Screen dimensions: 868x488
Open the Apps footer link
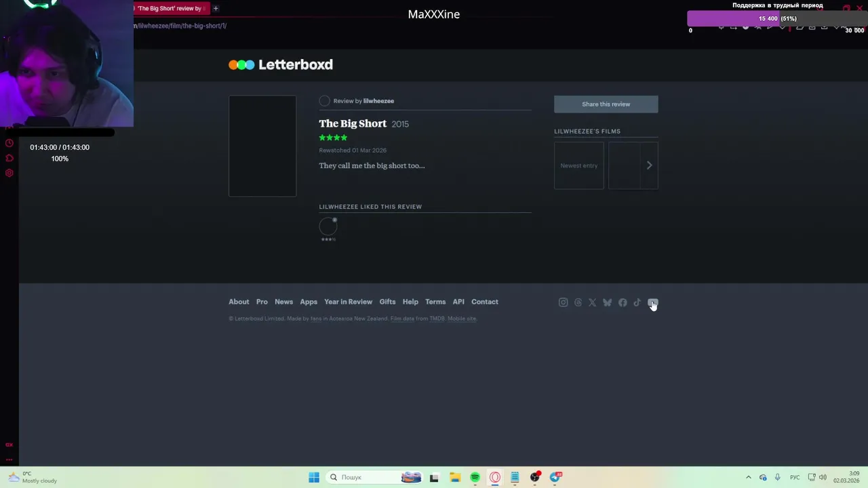point(309,302)
